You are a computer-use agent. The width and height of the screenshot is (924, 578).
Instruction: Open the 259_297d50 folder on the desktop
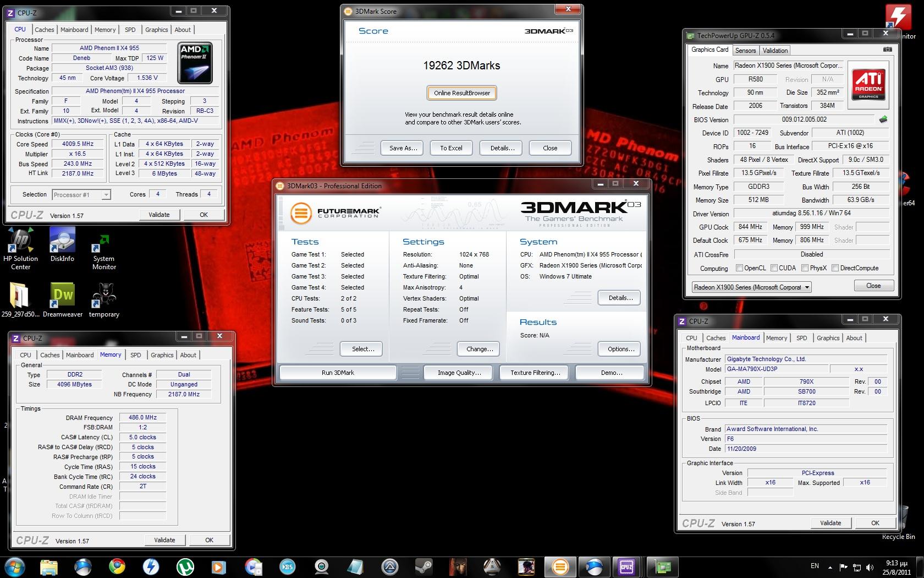20,300
